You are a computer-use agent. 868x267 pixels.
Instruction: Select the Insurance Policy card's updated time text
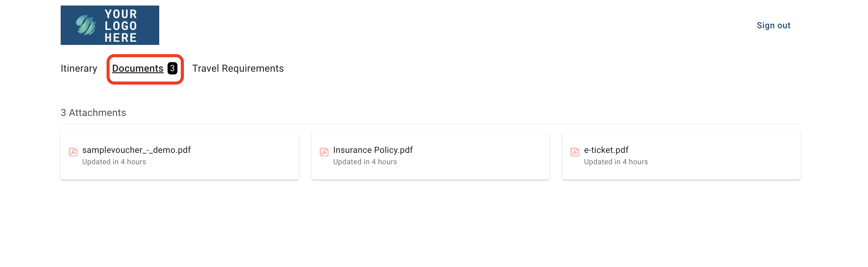tap(365, 162)
